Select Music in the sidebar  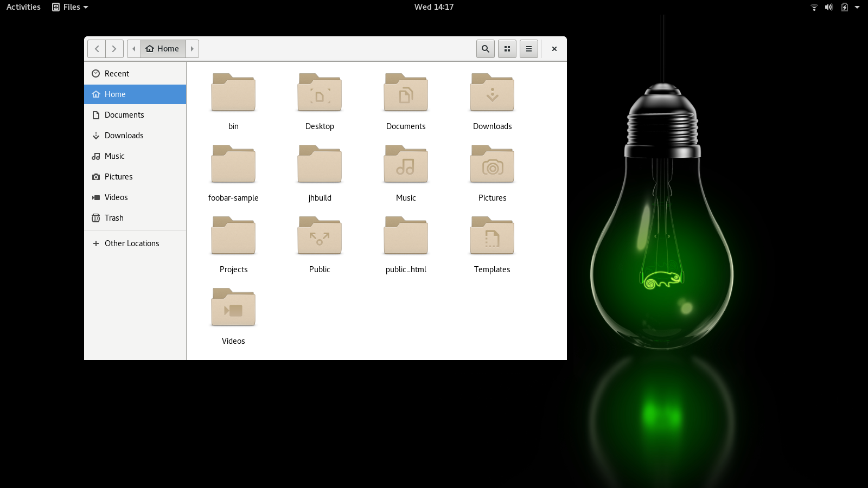click(114, 156)
